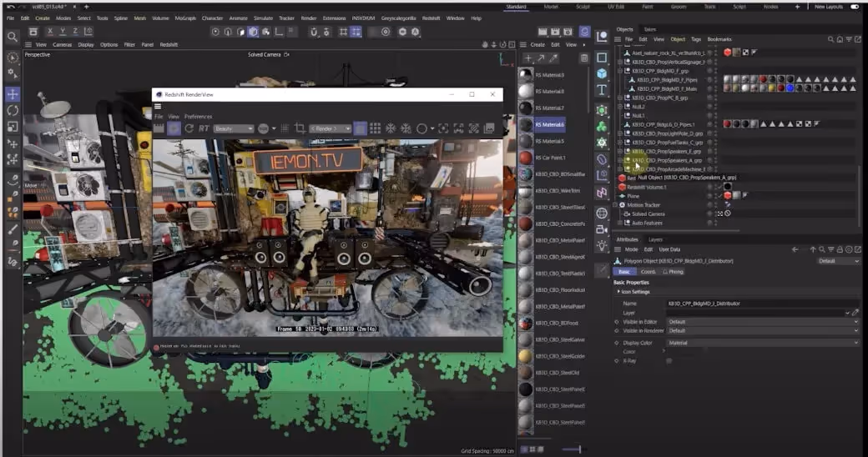Open the MoGraph menu

pos(185,18)
